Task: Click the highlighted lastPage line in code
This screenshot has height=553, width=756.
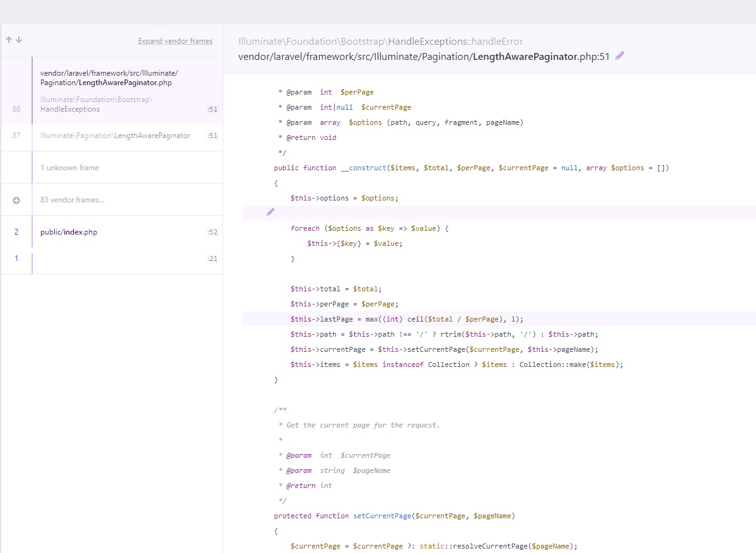Action: click(x=407, y=318)
